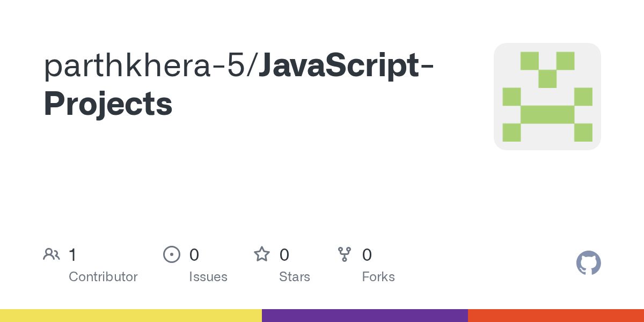Viewport: 644px width, 322px height.
Task: Click the zero count above Stars
Action: click(284, 255)
